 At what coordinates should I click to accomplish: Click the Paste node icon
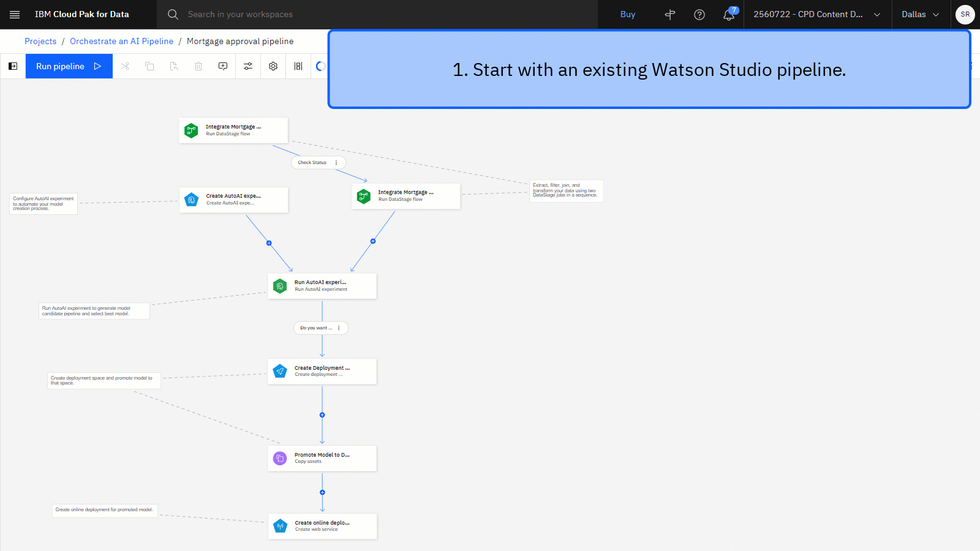[x=174, y=66]
